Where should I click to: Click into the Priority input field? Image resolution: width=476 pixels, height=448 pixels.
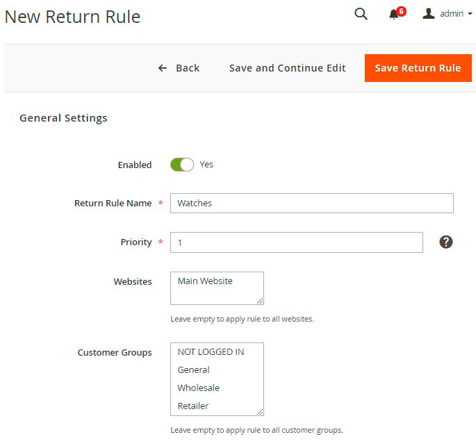(296, 242)
